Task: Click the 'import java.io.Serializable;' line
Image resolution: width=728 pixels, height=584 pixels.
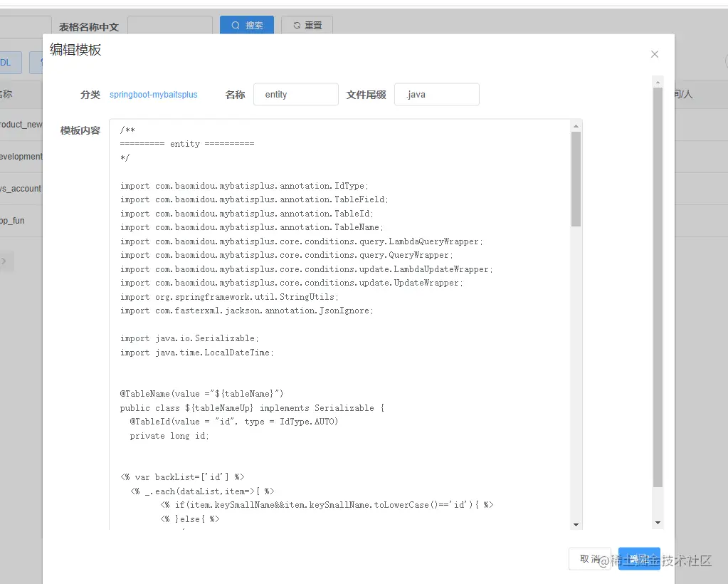Action: click(x=189, y=338)
